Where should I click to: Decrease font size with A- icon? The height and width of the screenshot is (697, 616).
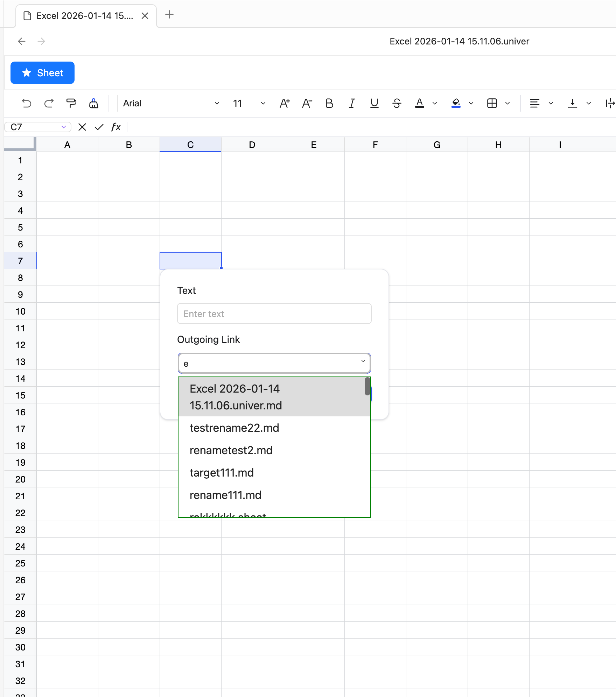307,103
